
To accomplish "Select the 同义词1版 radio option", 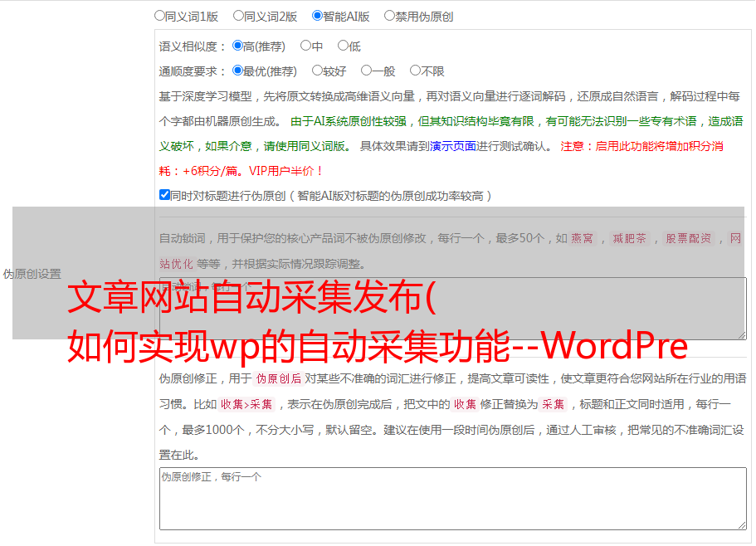I will [159, 15].
